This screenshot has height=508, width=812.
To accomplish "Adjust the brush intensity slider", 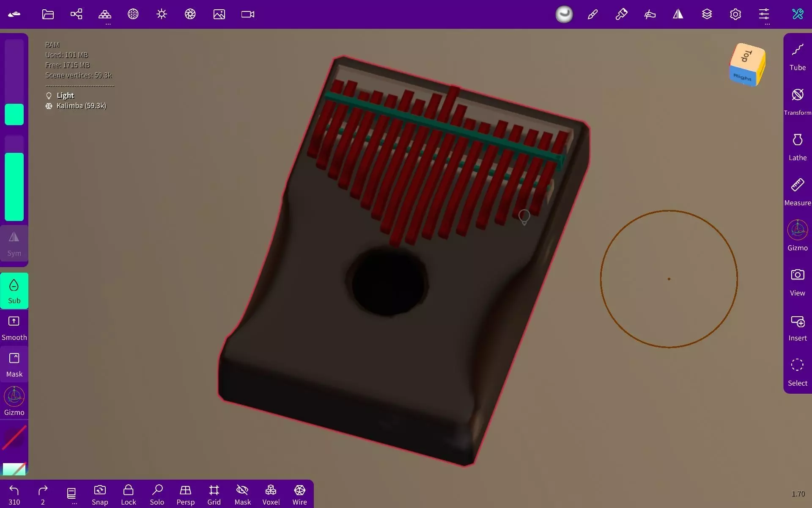I will tap(14, 178).
